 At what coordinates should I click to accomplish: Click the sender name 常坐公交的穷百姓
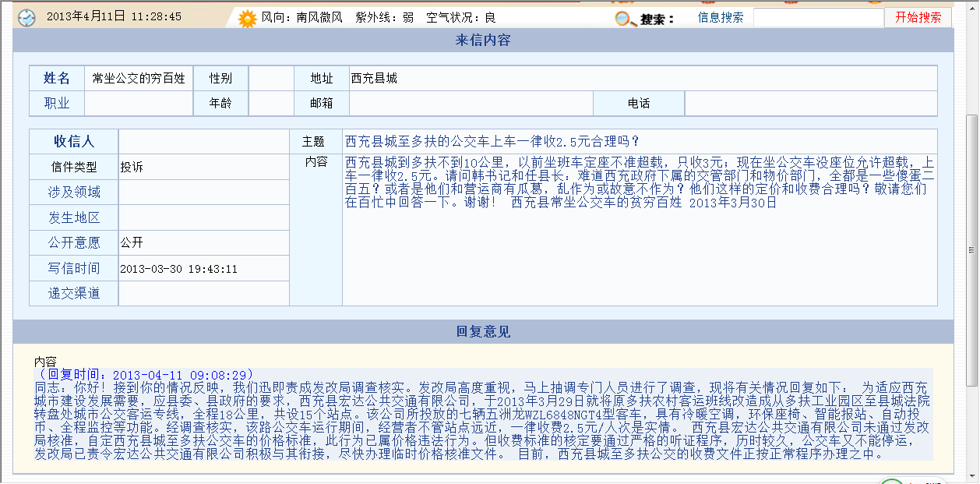point(138,78)
